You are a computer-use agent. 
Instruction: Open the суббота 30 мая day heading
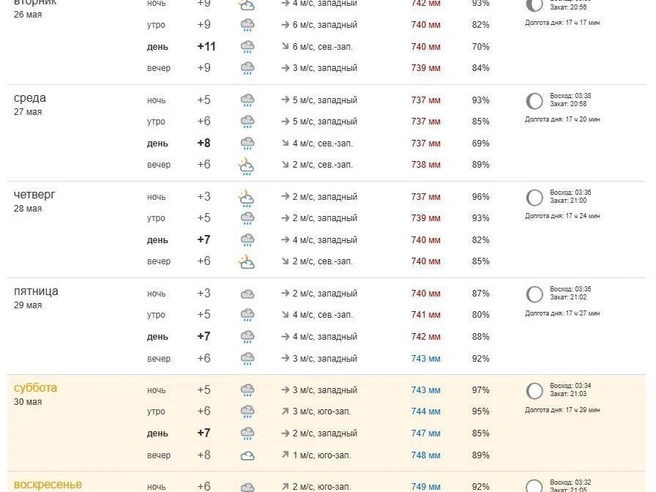click(36, 394)
